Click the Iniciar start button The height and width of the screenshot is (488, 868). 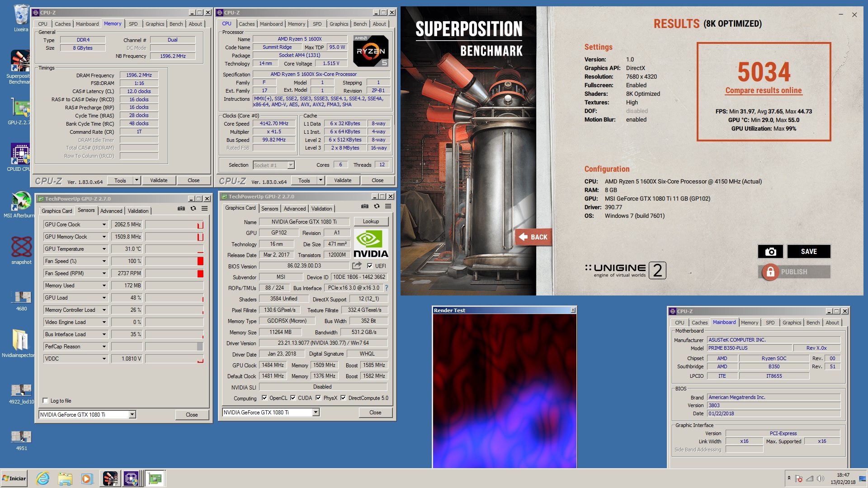14,479
